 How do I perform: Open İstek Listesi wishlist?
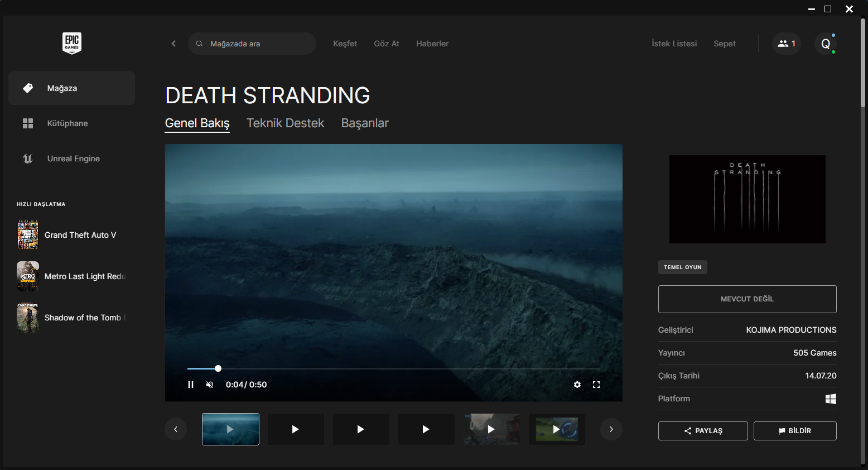click(674, 44)
